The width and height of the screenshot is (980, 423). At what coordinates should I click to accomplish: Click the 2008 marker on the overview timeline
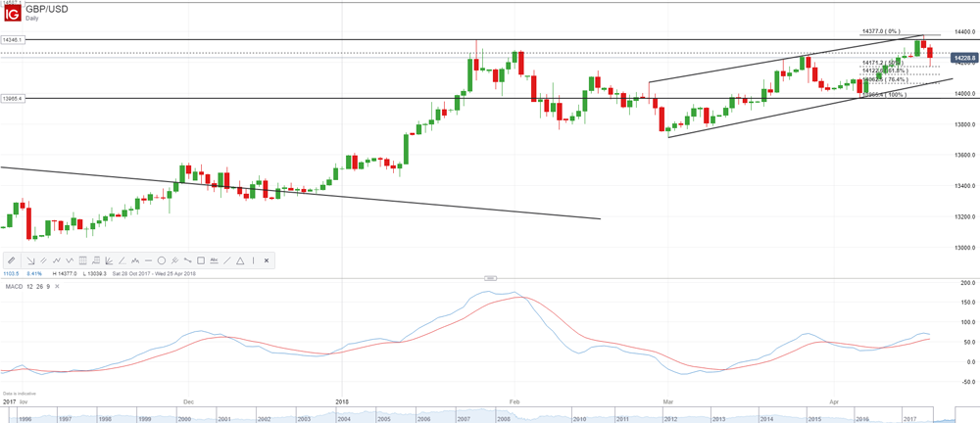tap(503, 418)
